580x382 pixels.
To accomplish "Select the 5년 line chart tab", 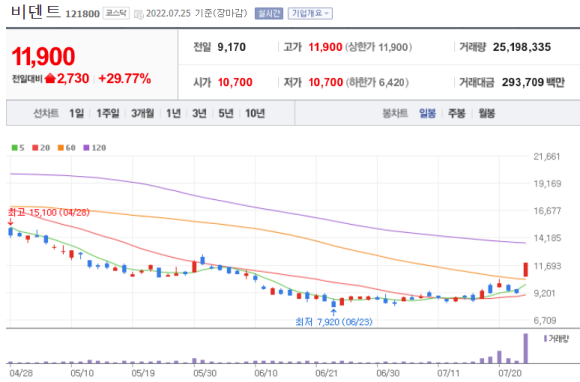I will 226,113.
